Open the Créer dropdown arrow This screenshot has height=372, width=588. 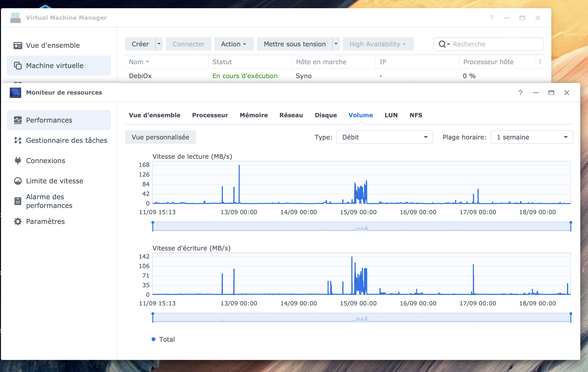[x=159, y=44]
